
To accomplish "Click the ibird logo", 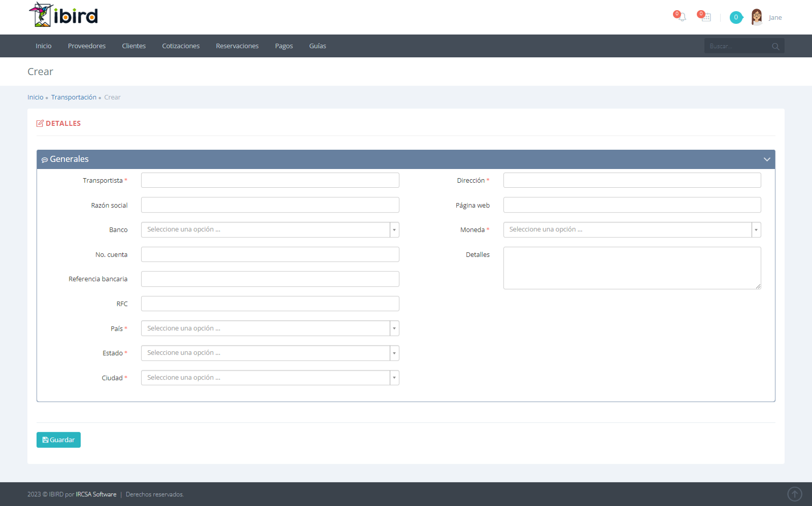I will [63, 15].
